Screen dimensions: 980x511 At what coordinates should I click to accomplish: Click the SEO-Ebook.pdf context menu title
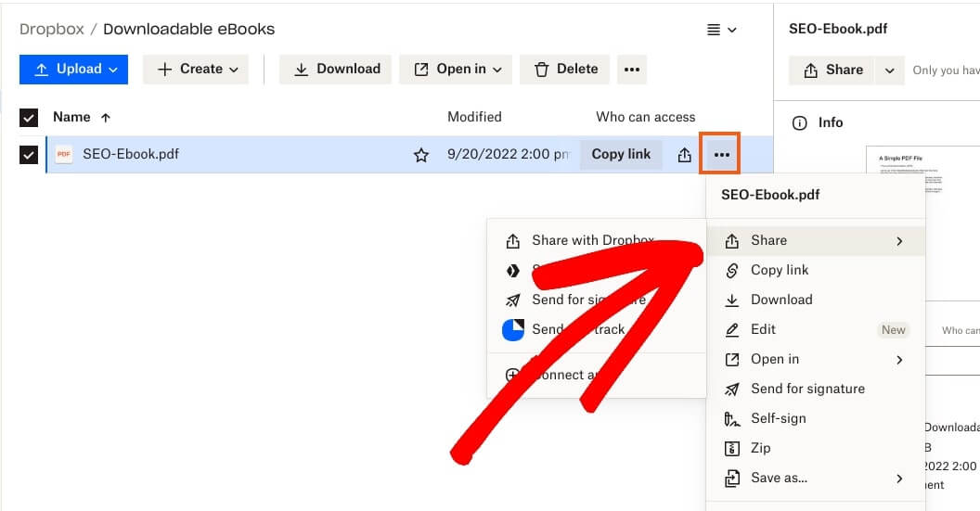(x=770, y=195)
